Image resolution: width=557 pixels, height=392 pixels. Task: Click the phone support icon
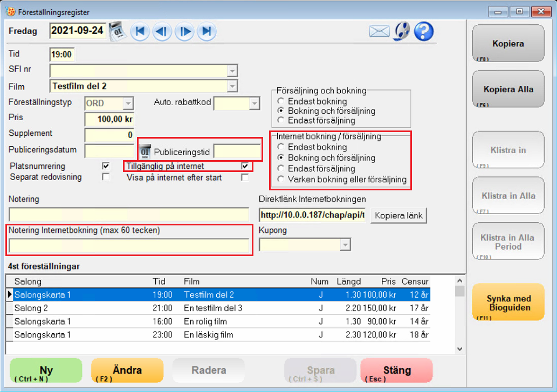(402, 31)
